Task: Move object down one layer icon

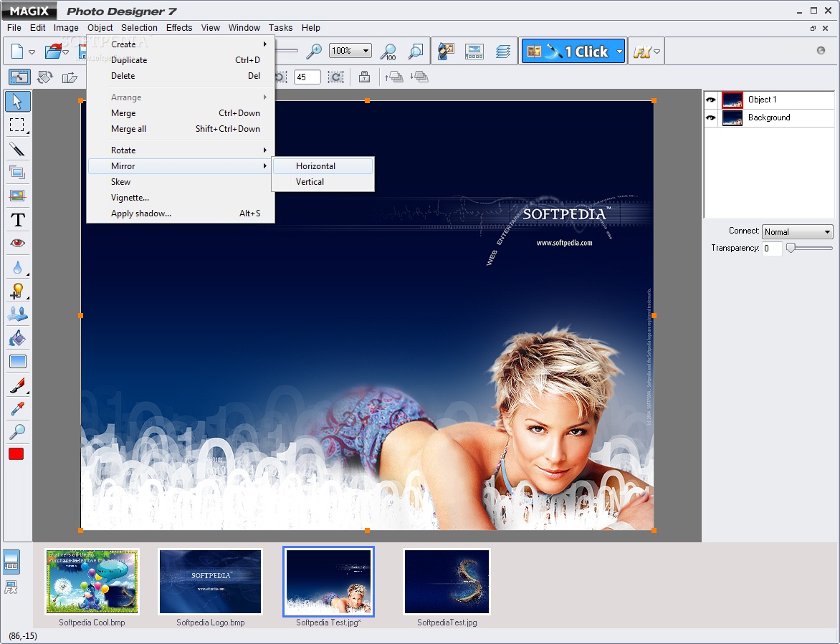Action: [x=419, y=77]
